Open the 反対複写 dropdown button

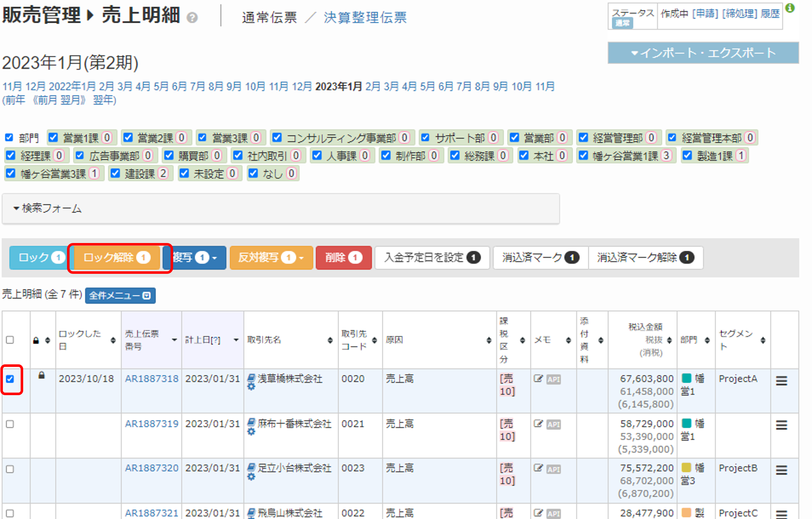pyautogui.click(x=271, y=258)
